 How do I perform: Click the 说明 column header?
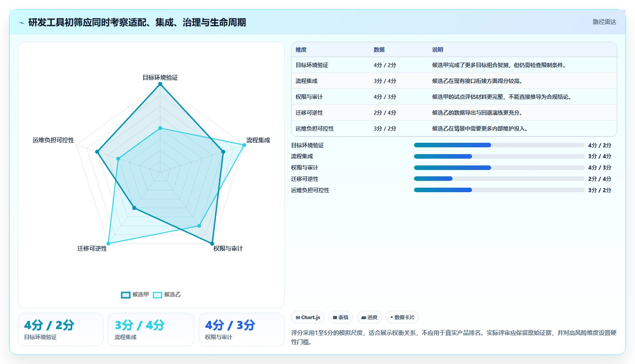(438, 50)
